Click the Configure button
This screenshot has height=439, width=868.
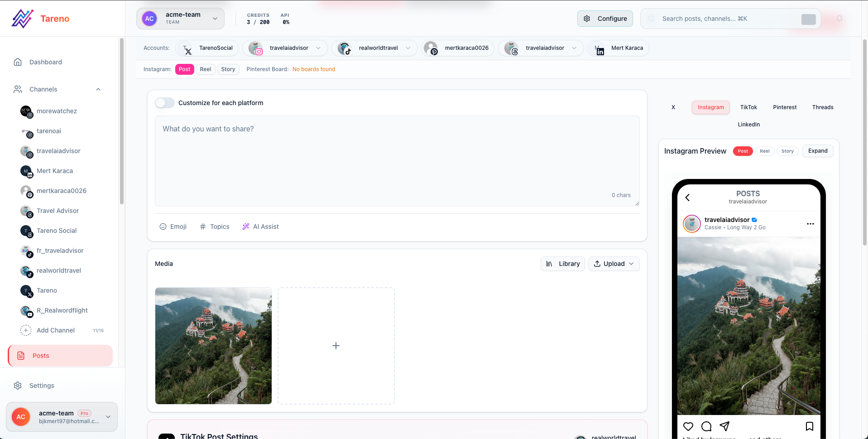coord(605,19)
